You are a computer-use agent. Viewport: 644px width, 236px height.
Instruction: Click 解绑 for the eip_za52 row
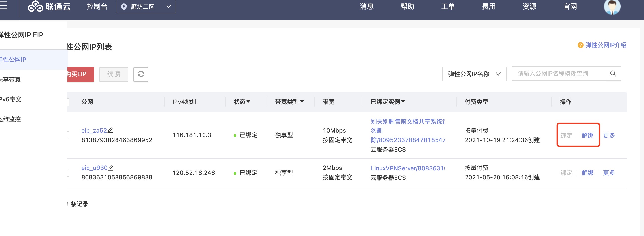(587, 136)
